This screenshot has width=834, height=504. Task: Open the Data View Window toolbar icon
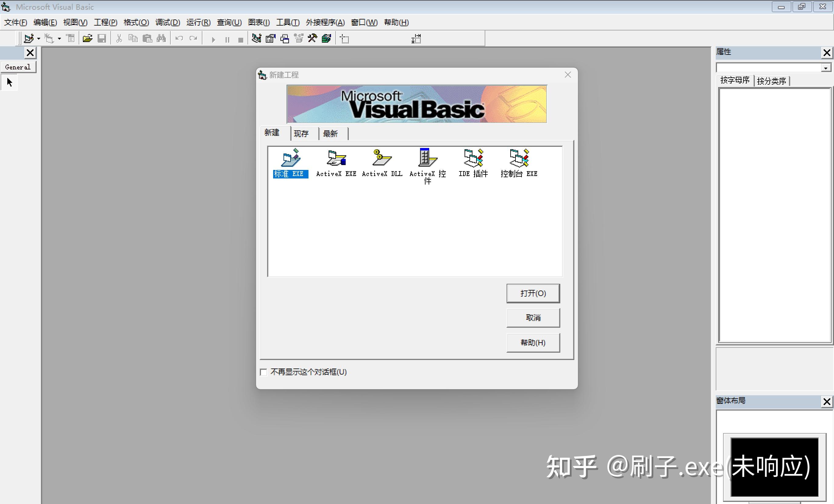click(x=326, y=39)
